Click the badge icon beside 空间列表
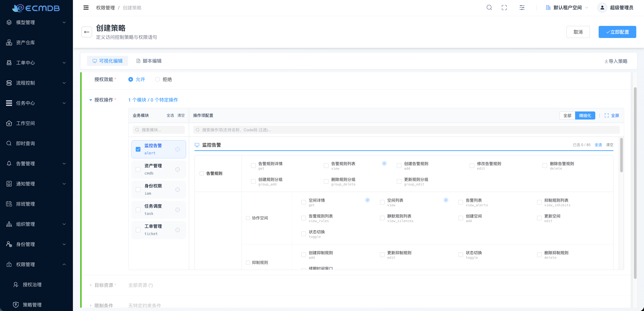644x311 pixels. tap(446, 200)
